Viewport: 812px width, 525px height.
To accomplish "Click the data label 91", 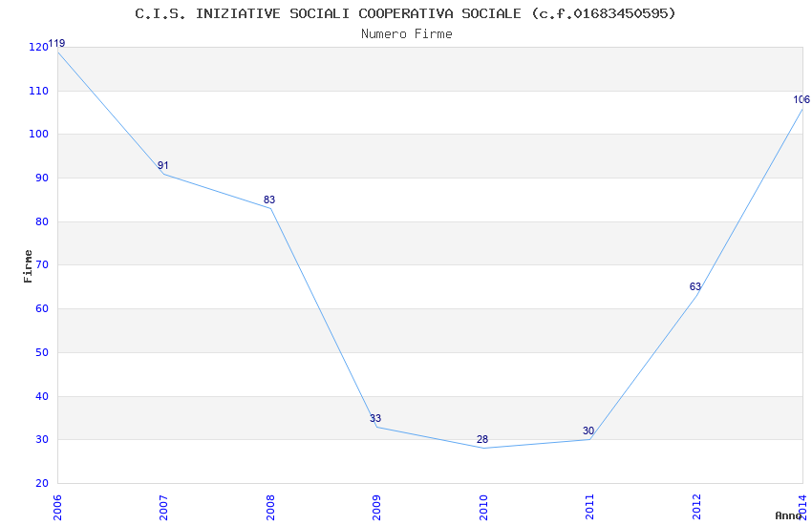I will [163, 165].
